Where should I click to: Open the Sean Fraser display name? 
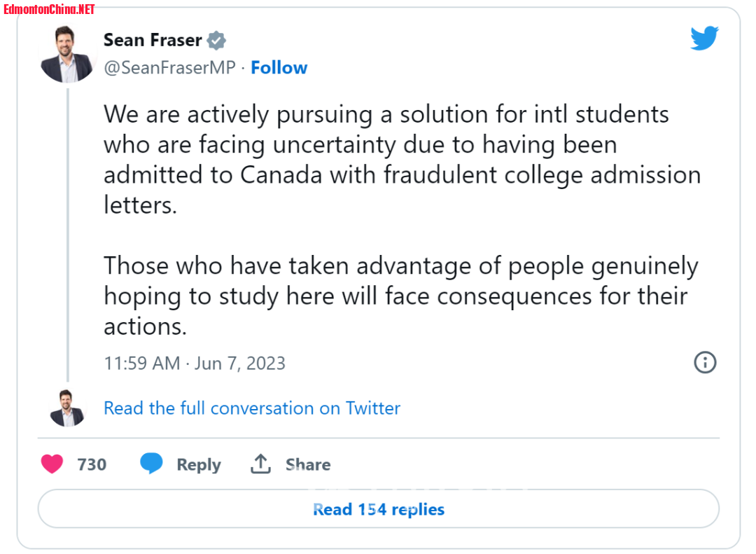153,41
